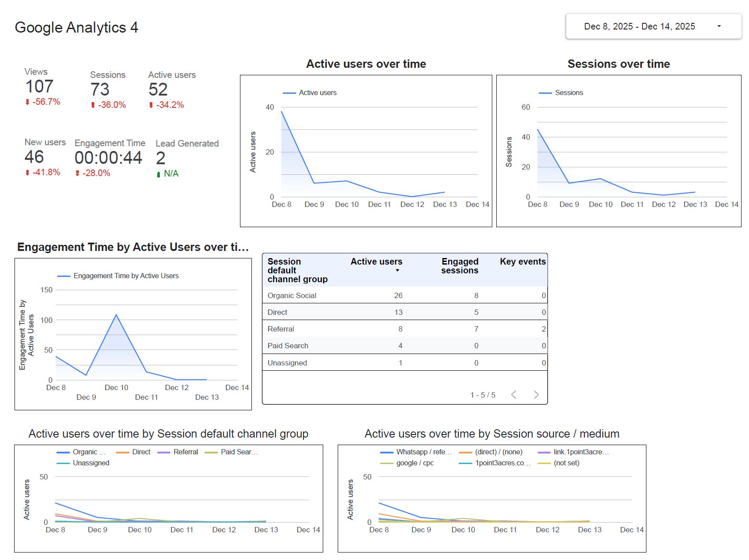Image resolution: width=749 pixels, height=560 pixels.
Task: Click the red arrow next to New users -41.8%
Action: coord(27,173)
